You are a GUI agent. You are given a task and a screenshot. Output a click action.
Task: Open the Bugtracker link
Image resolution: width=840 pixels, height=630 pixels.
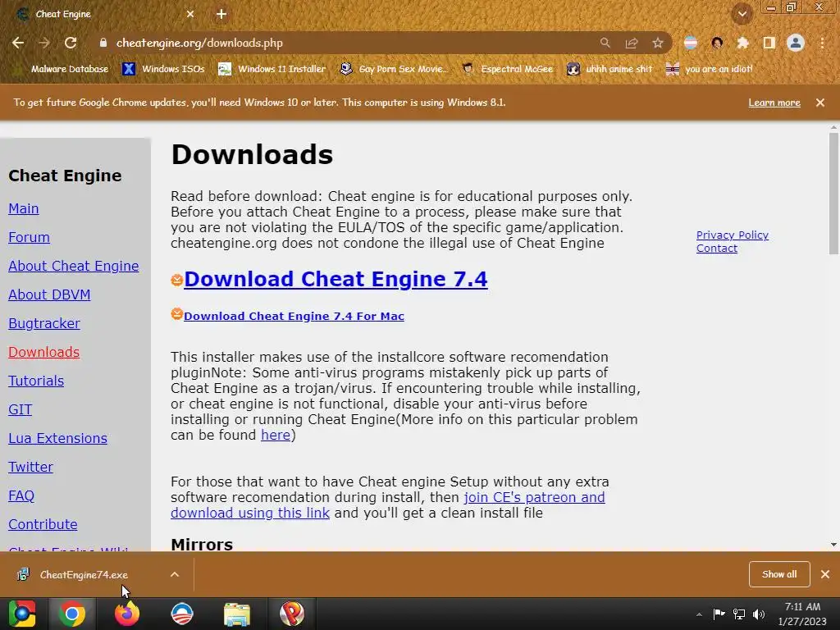point(44,323)
